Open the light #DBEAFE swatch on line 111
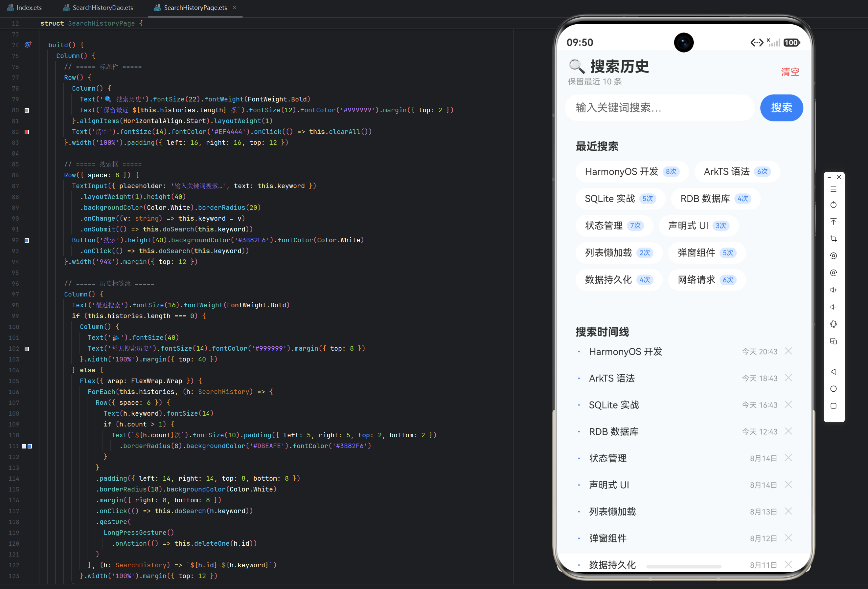868x589 pixels. [x=24, y=447]
